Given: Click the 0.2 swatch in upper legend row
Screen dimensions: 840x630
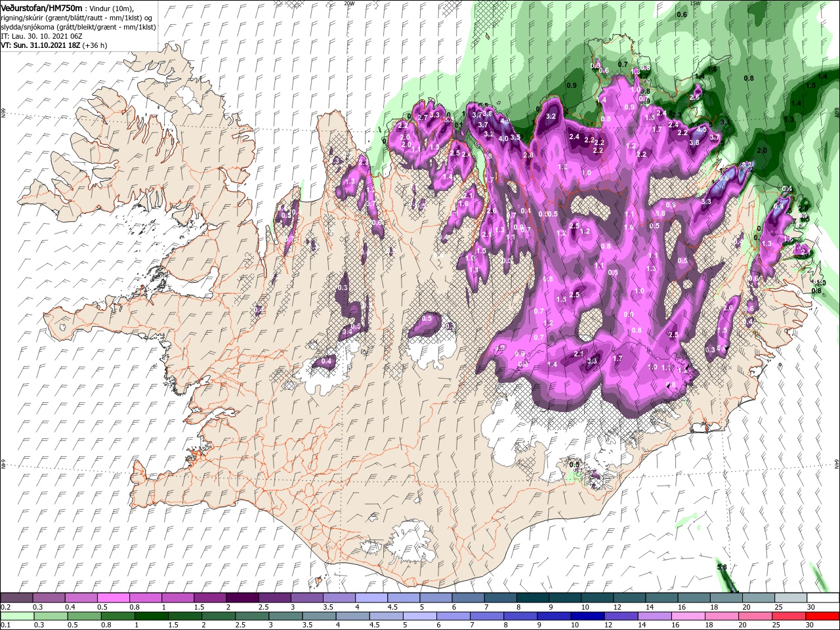Looking at the screenshot, I should 16,598.
